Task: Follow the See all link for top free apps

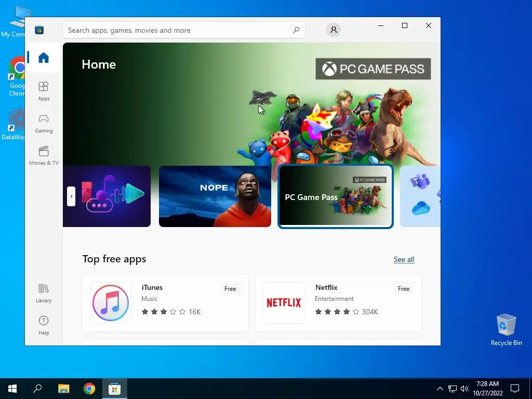Action: [x=404, y=260]
